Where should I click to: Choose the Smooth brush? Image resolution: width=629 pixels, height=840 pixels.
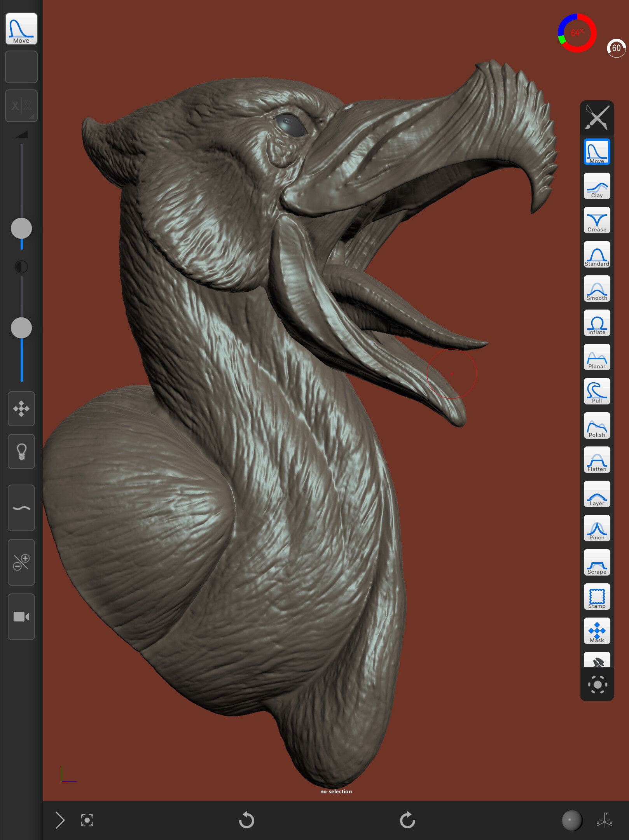tap(597, 289)
